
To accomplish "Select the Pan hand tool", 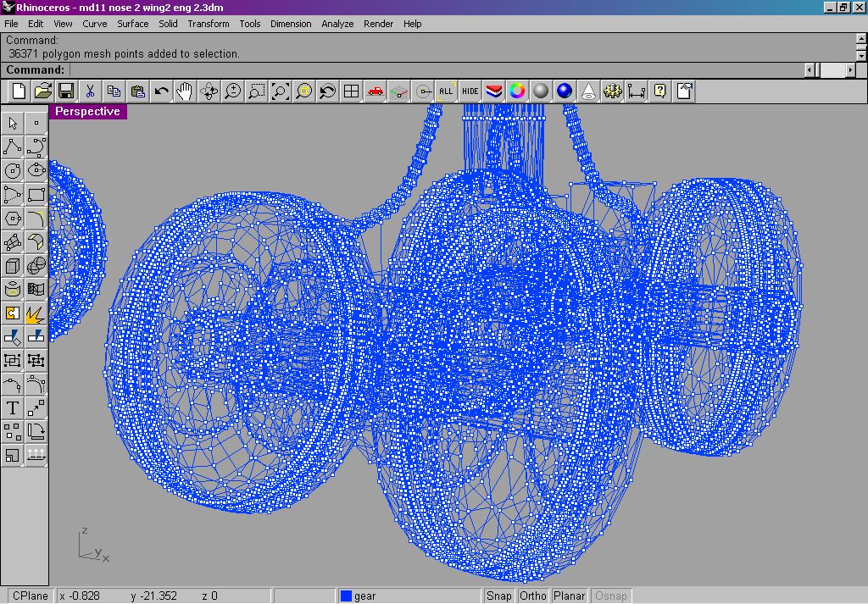I will point(185,91).
